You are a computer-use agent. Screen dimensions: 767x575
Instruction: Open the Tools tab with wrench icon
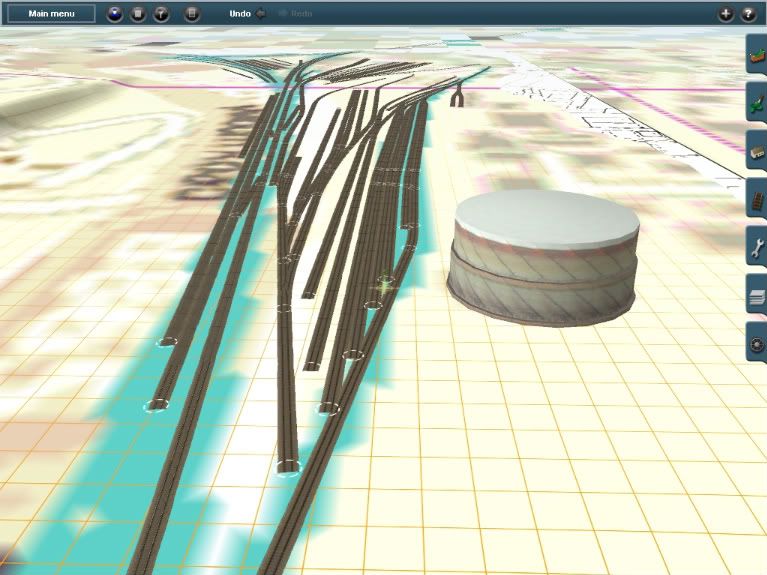(756, 247)
